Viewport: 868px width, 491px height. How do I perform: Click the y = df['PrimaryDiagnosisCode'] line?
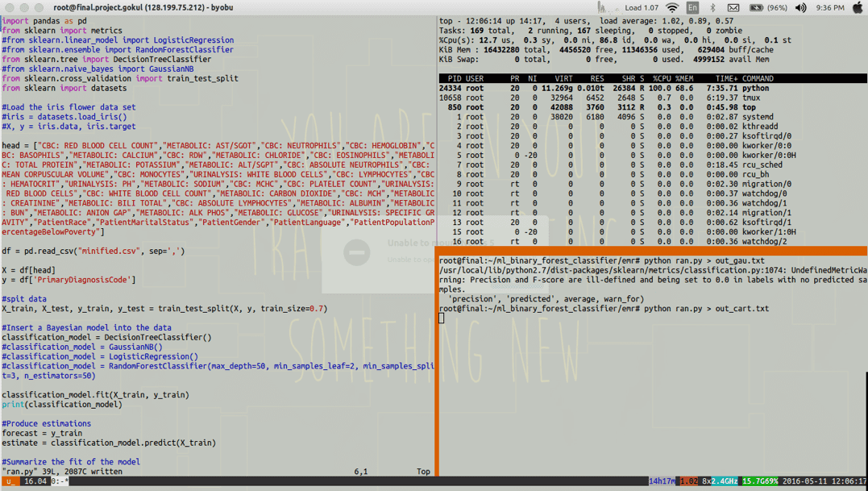pyautogui.click(x=69, y=280)
